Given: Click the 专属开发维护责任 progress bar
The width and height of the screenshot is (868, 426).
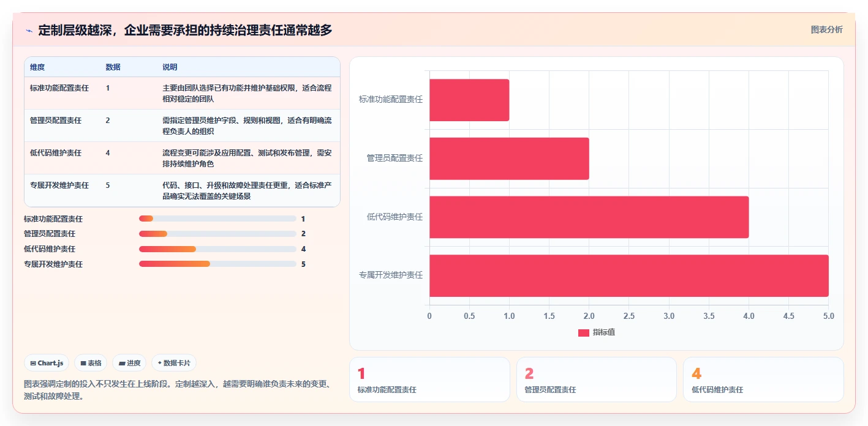Looking at the screenshot, I should pyautogui.click(x=217, y=264).
